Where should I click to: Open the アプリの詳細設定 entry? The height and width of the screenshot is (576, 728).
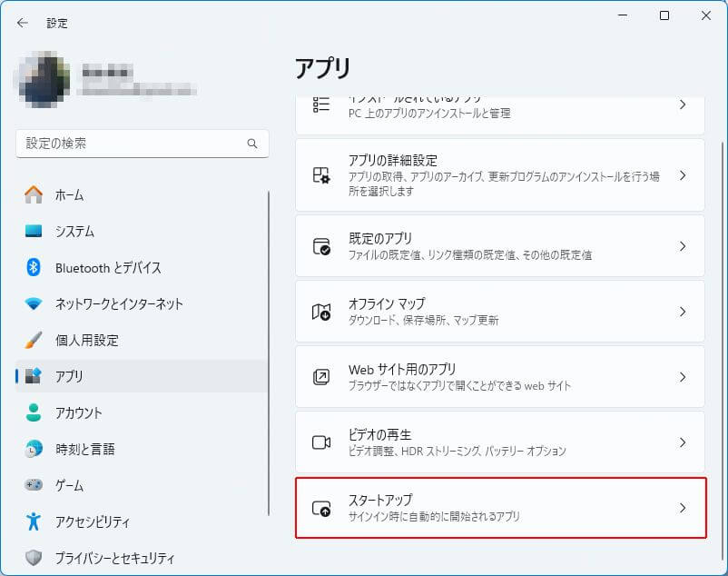pos(499,175)
